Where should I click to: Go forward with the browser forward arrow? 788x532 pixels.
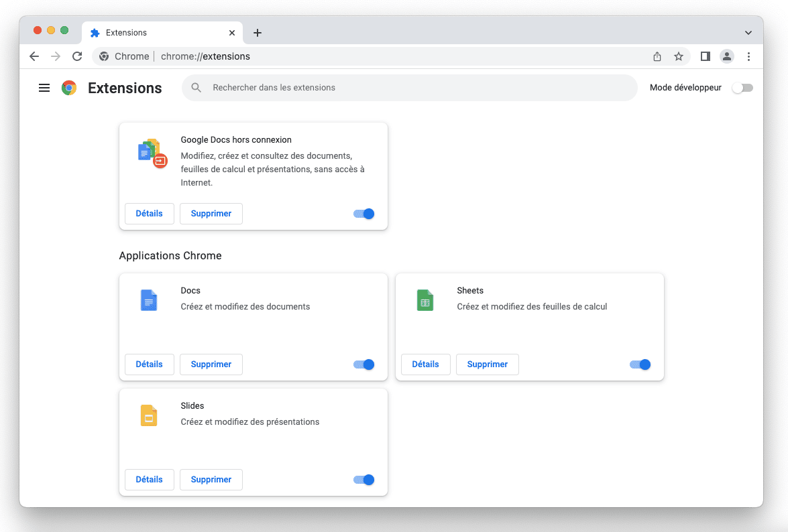point(56,56)
